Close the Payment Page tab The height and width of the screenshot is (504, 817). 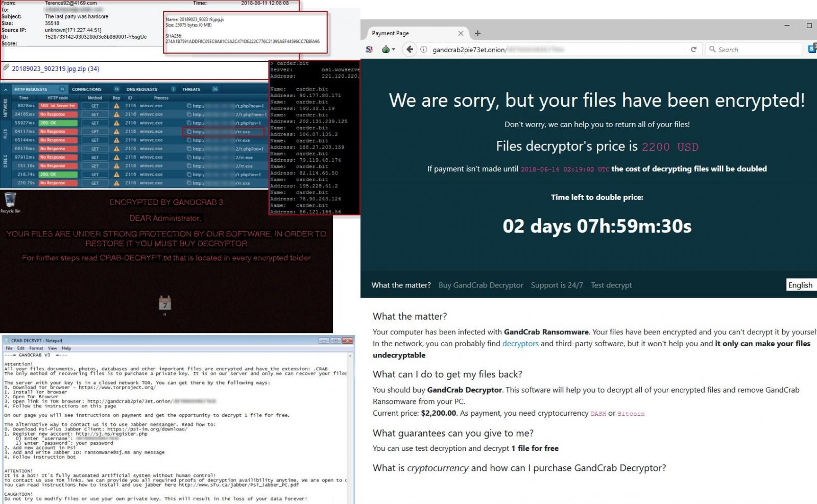pyautogui.click(x=461, y=33)
